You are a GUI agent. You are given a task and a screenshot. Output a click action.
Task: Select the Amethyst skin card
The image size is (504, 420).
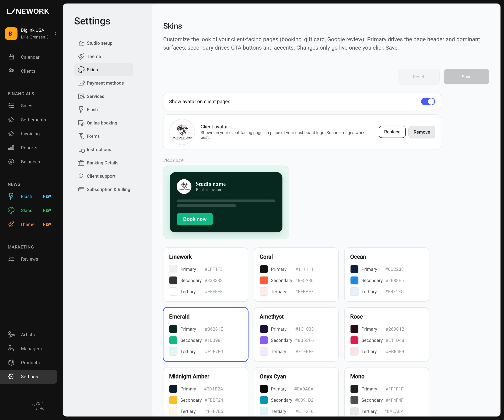tap(296, 334)
